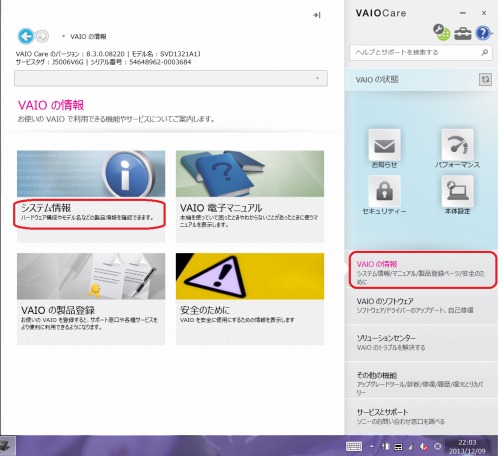Click the 安全のために title
Viewport: 500px width, 456px height.
pos(205,310)
